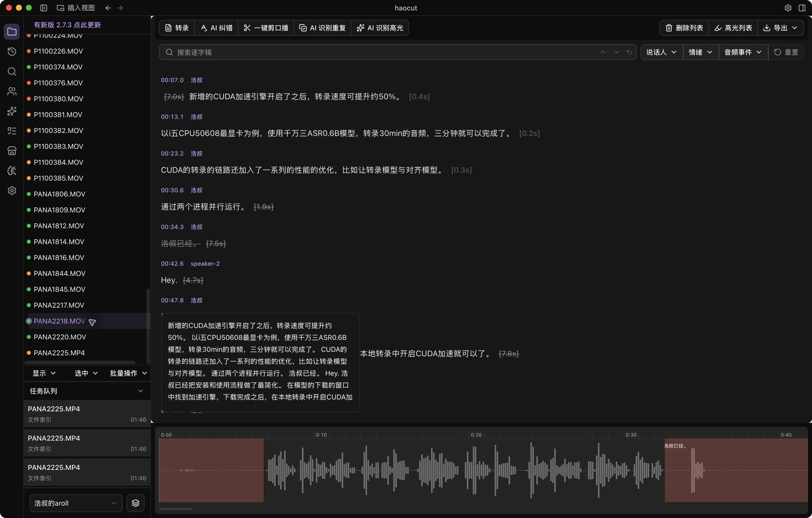Click the 00:23.2 timestamp

pyautogui.click(x=172, y=154)
